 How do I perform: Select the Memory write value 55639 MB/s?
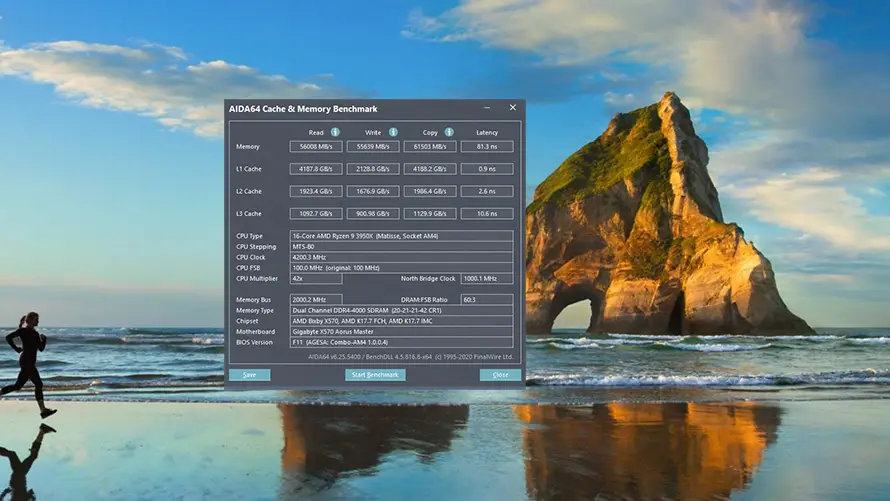373,146
